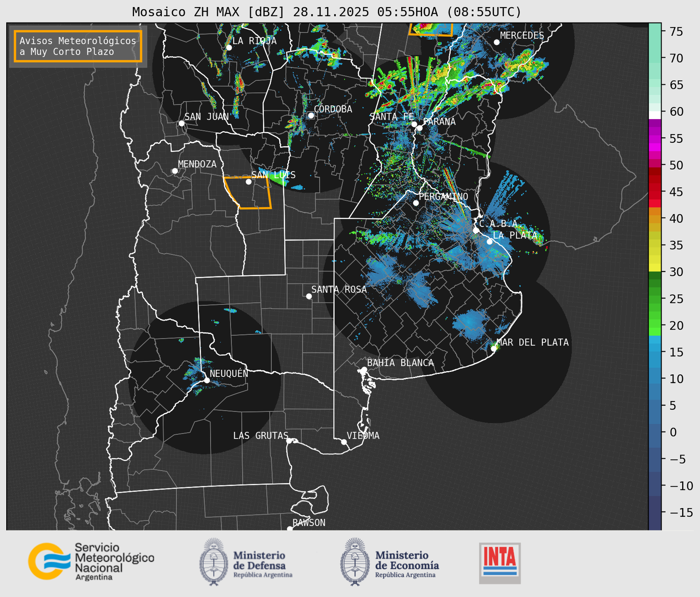Image resolution: width=700 pixels, height=597 pixels.
Task: Click the Avisos Meteorológicos a Muy Corto Plazo legend box
Action: [78, 46]
